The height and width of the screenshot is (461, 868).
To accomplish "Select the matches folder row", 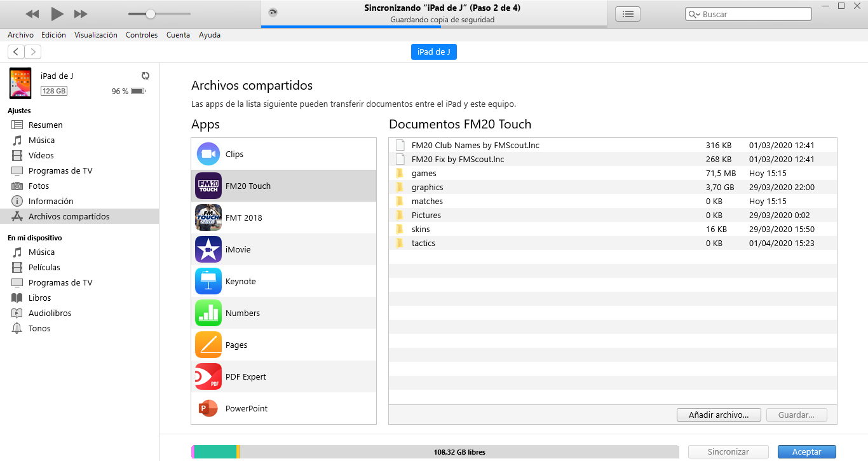I will 613,201.
